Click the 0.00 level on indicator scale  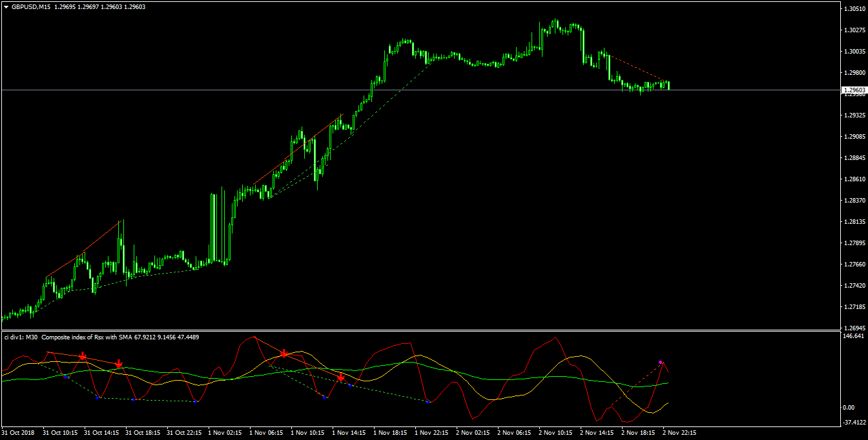[849, 407]
